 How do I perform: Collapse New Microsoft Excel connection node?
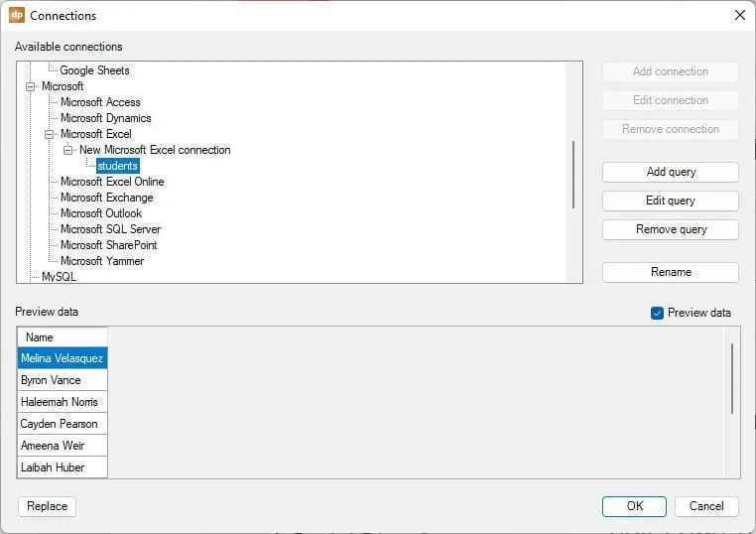click(68, 150)
